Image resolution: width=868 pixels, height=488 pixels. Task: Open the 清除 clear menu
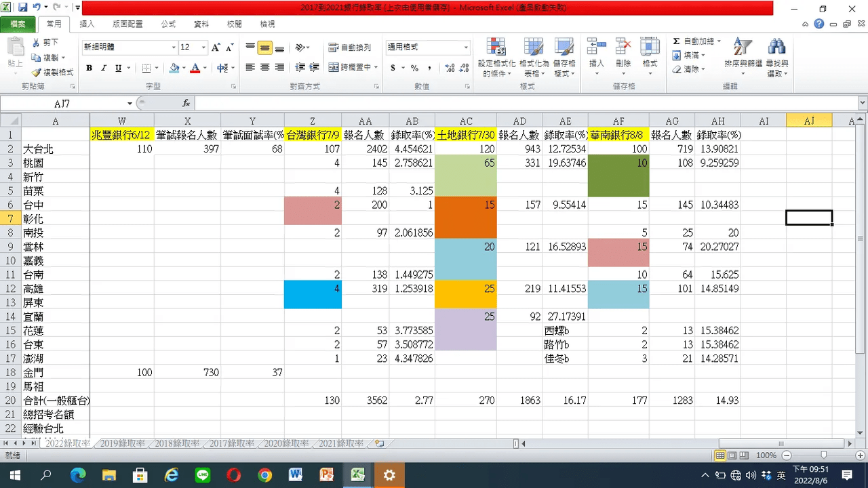(689, 69)
